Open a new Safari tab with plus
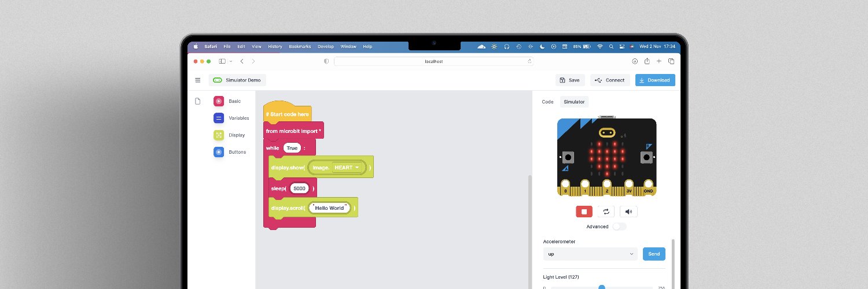 [x=659, y=61]
